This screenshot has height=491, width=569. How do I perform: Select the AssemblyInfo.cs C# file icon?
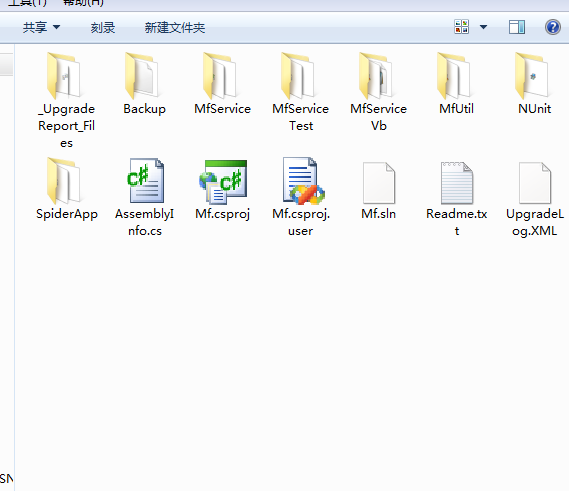click(147, 180)
